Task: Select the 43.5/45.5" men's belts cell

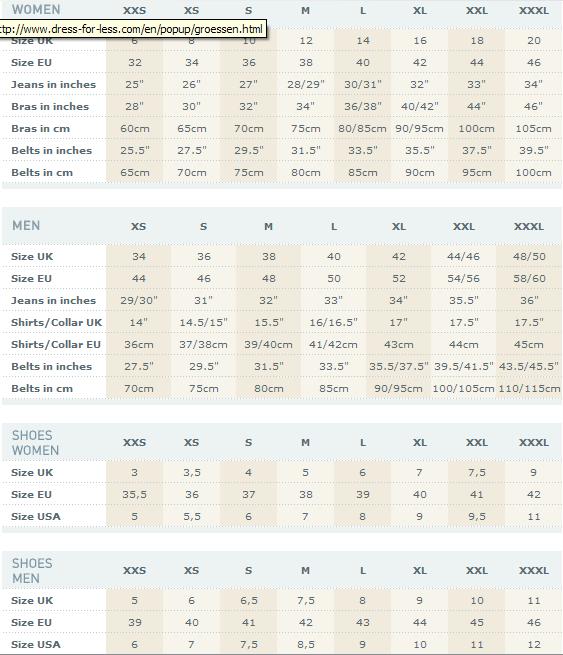Action: tap(529, 366)
